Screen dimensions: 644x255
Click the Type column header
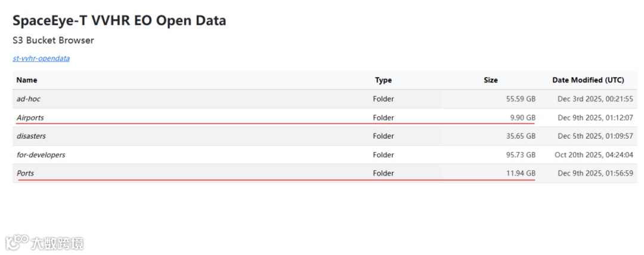point(383,80)
